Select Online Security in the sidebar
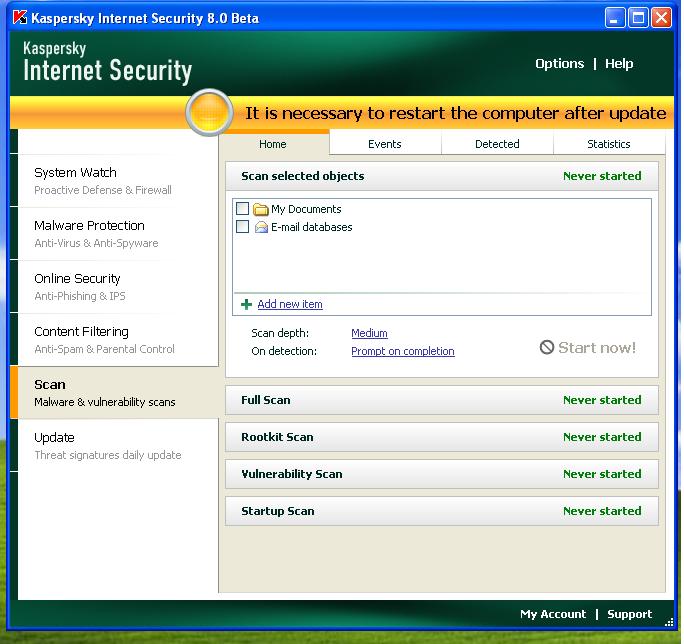This screenshot has width=684, height=644. click(118, 287)
